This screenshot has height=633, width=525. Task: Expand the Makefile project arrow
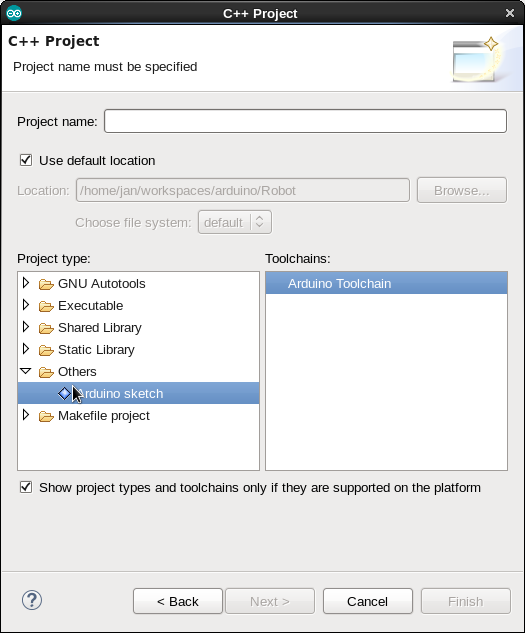tap(26, 415)
